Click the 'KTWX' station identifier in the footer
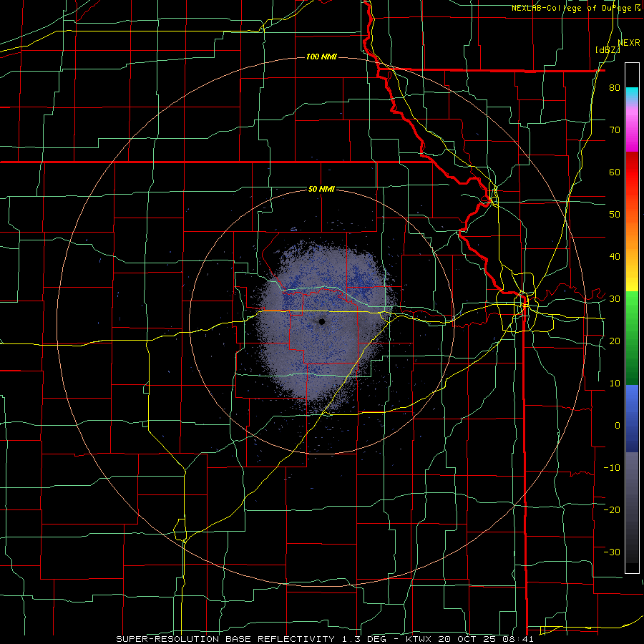 [x=419, y=639]
